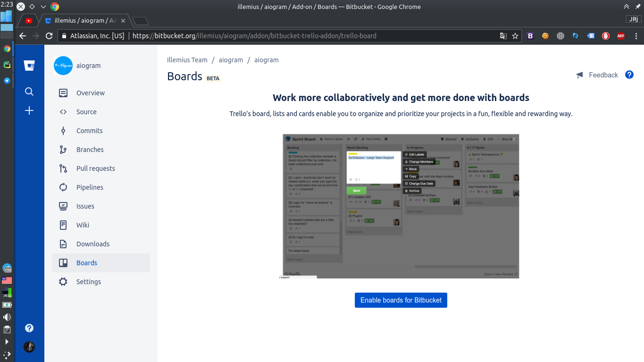This screenshot has height=362, width=644.
Task: Click the Pipelines circular icon
Action: click(x=63, y=187)
